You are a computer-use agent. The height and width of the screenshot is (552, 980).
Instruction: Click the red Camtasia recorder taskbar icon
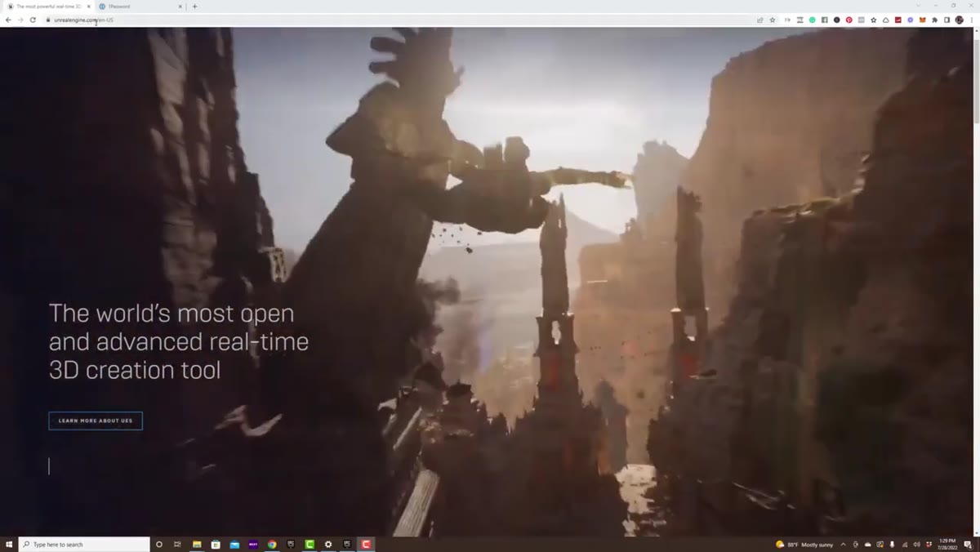[366, 544]
